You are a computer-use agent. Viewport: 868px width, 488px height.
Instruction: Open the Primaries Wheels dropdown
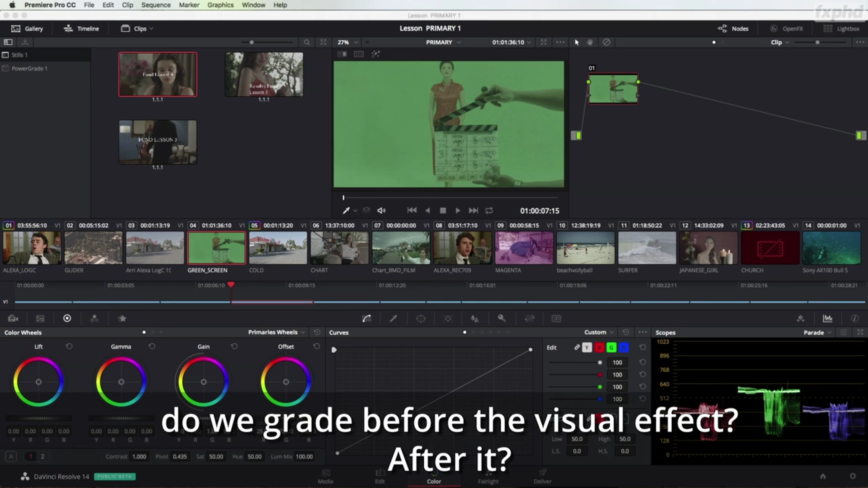pos(276,332)
